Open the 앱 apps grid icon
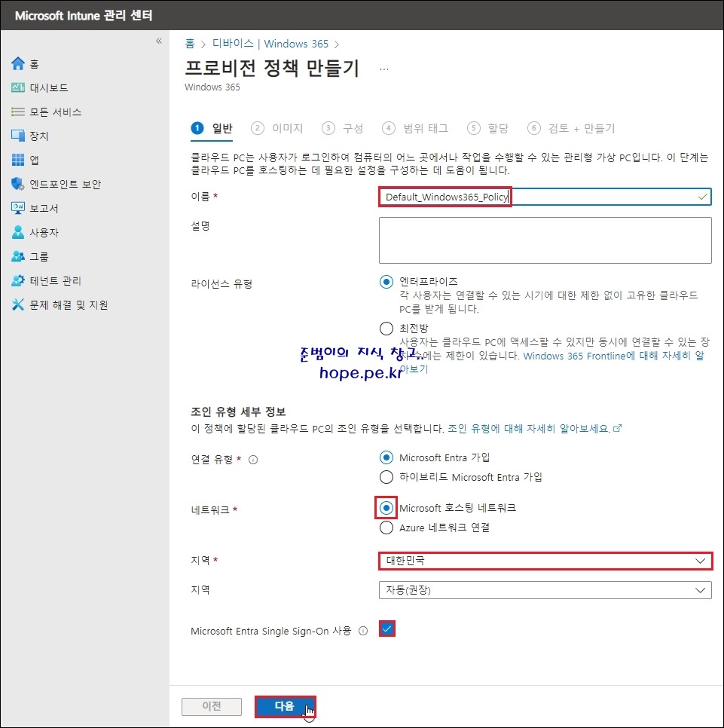Image resolution: width=724 pixels, height=728 pixels. [18, 161]
